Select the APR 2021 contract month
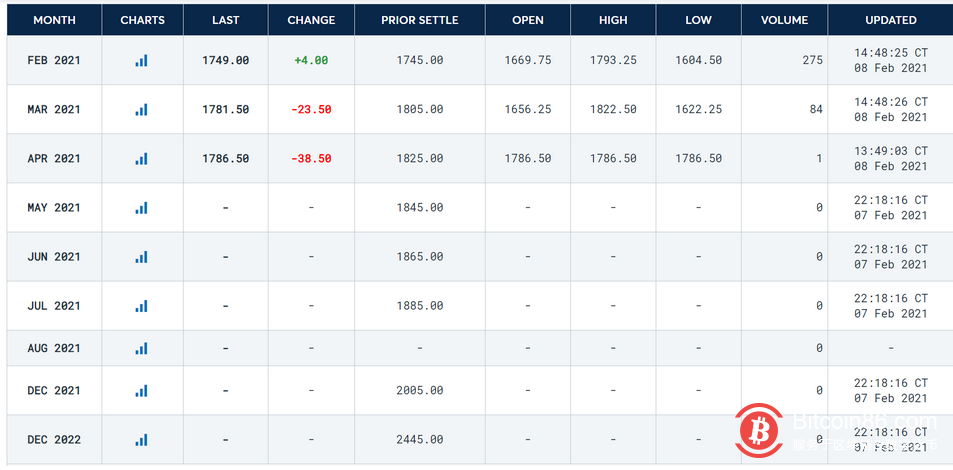The height and width of the screenshot is (470, 953). [x=54, y=158]
